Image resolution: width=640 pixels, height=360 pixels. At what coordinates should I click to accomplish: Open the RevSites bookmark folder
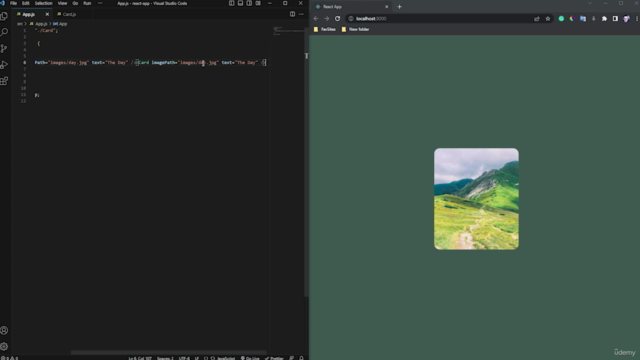pyautogui.click(x=324, y=29)
